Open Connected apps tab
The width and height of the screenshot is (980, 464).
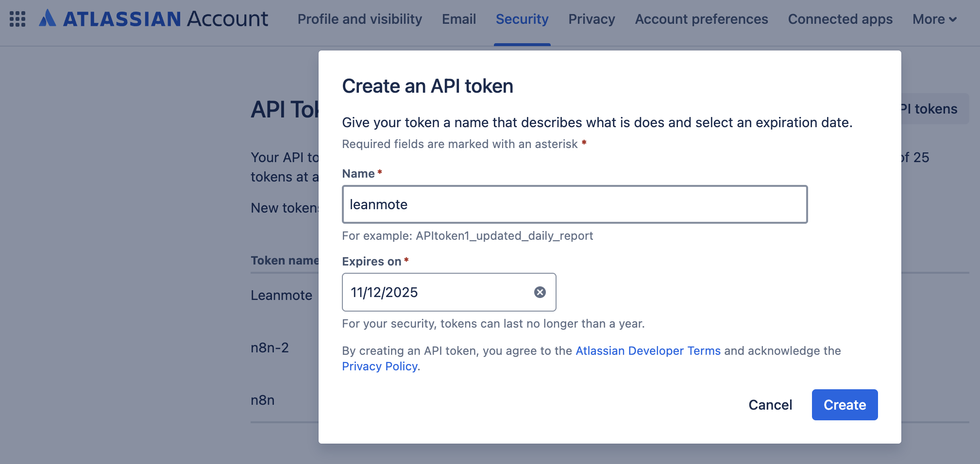[840, 19]
